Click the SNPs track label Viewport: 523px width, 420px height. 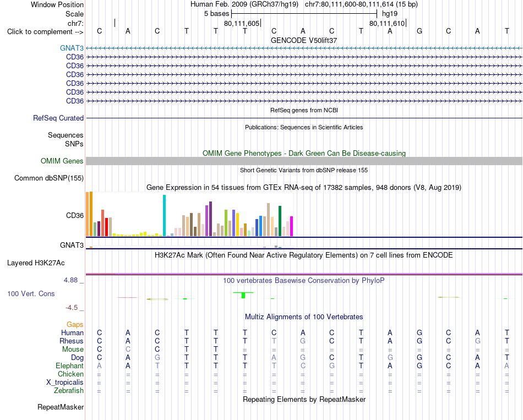tap(74, 144)
